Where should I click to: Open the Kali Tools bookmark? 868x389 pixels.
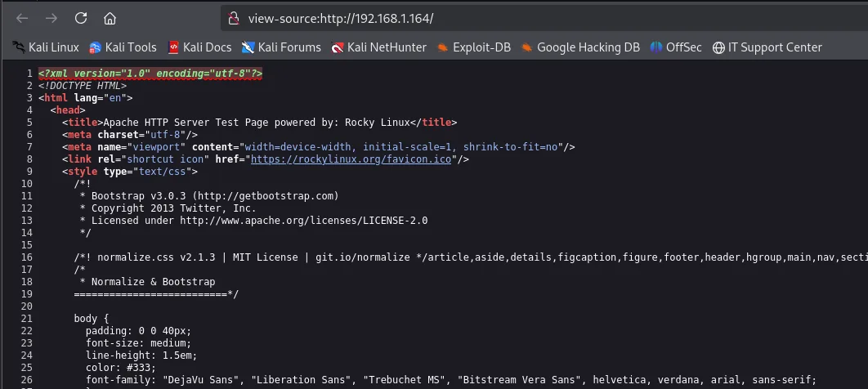pos(123,47)
